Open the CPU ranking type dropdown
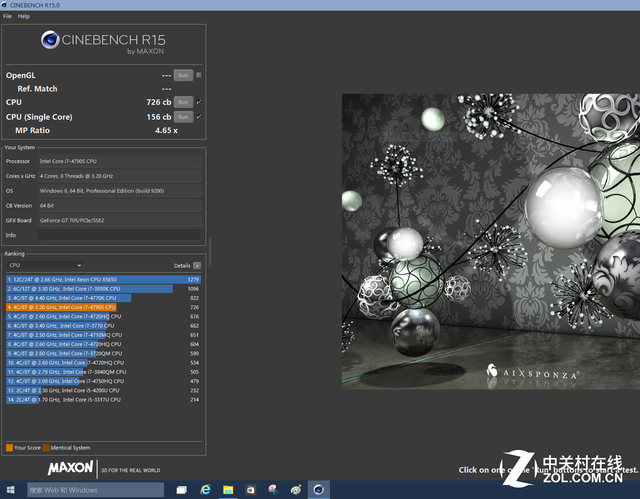The width and height of the screenshot is (640, 499). tap(44, 265)
